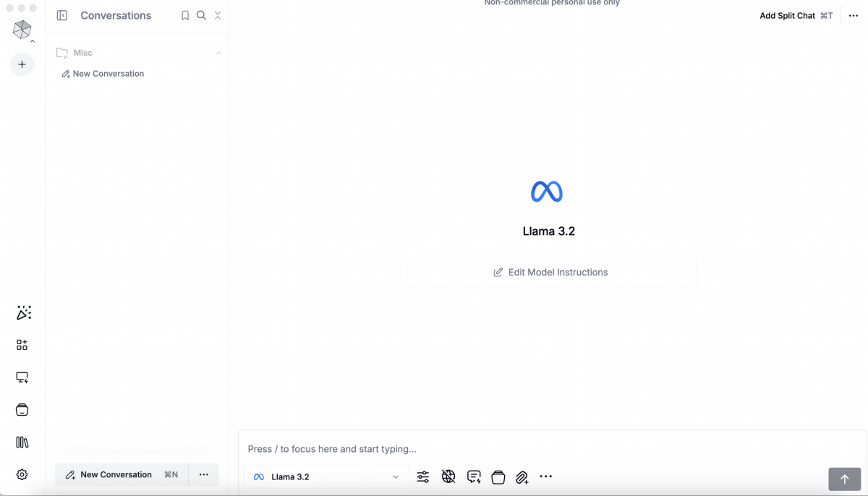Attach a knowledge stack via the toolbar stack icon
The width and height of the screenshot is (868, 496).
[498, 476]
